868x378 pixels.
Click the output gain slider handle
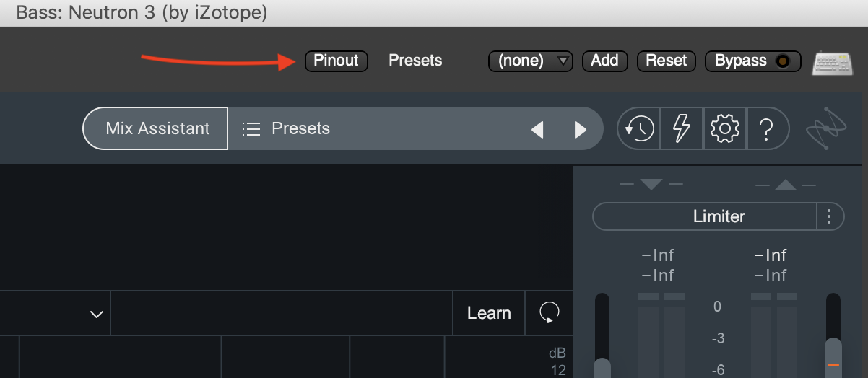tap(833, 359)
